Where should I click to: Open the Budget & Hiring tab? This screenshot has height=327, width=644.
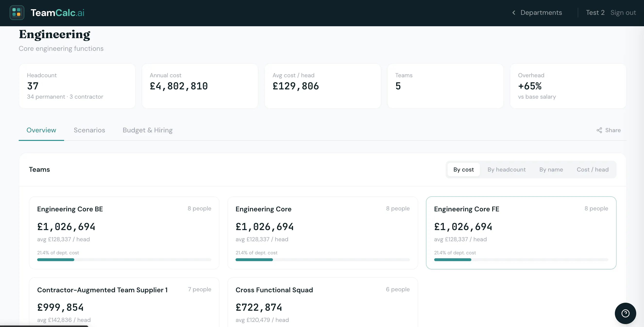[147, 130]
